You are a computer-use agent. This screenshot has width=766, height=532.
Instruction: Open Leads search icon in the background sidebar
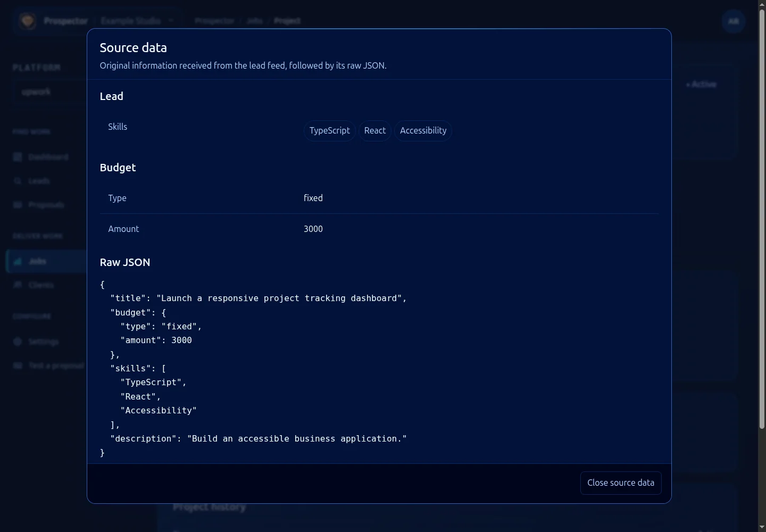(x=18, y=181)
